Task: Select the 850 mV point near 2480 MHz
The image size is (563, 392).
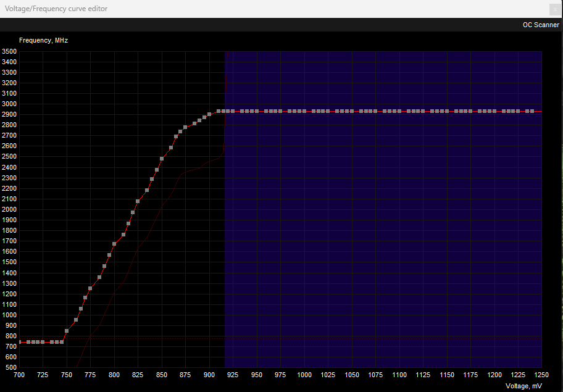Action: pos(162,159)
